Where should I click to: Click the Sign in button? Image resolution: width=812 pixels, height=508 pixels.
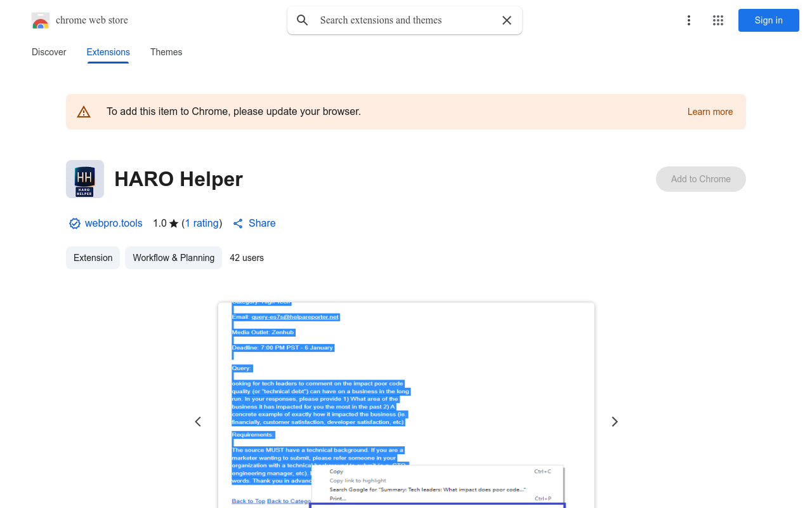(x=769, y=20)
